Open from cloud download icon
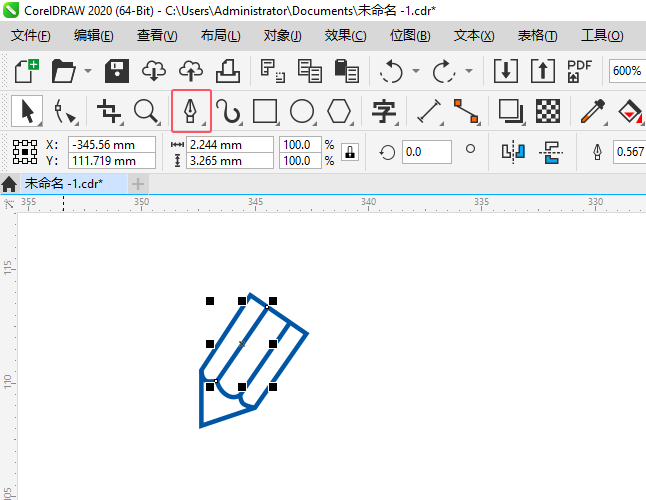The height and width of the screenshot is (500, 646). (x=154, y=71)
